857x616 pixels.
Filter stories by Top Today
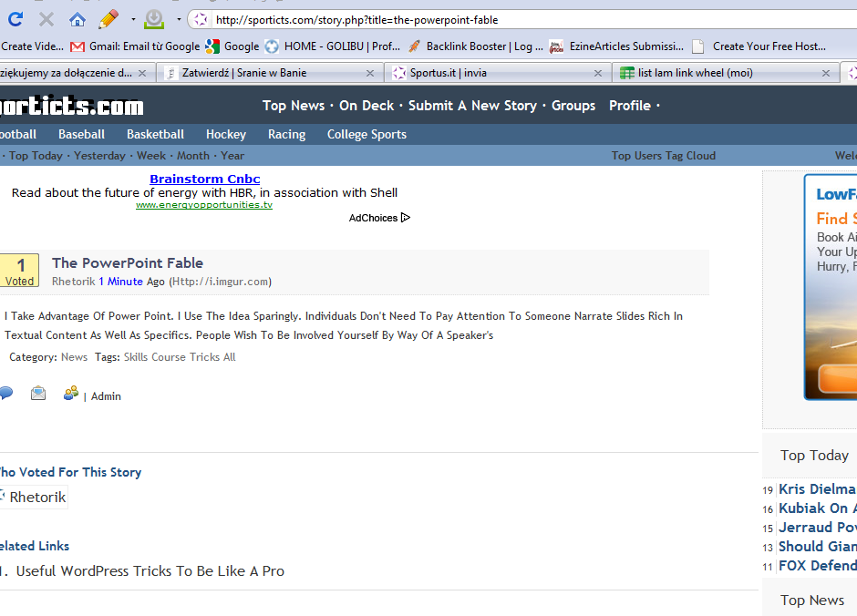[x=36, y=156]
